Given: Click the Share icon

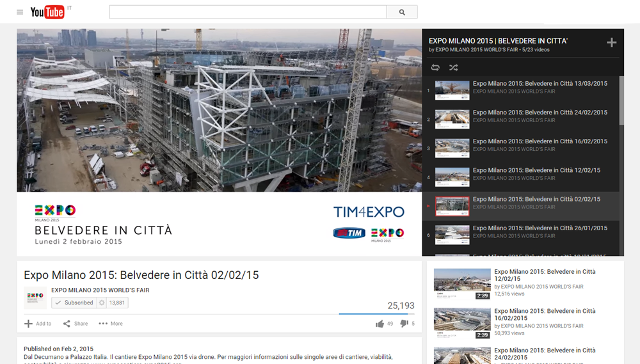Looking at the screenshot, I should pos(67,324).
